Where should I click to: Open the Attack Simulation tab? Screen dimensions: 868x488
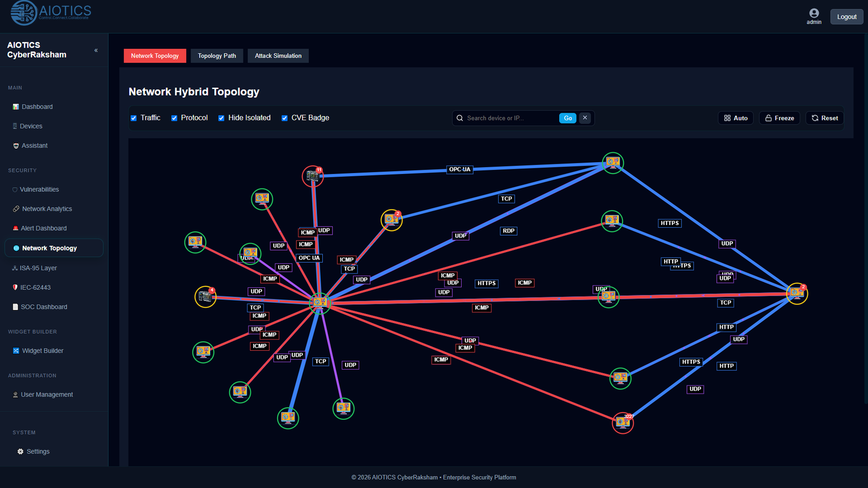[x=278, y=56]
